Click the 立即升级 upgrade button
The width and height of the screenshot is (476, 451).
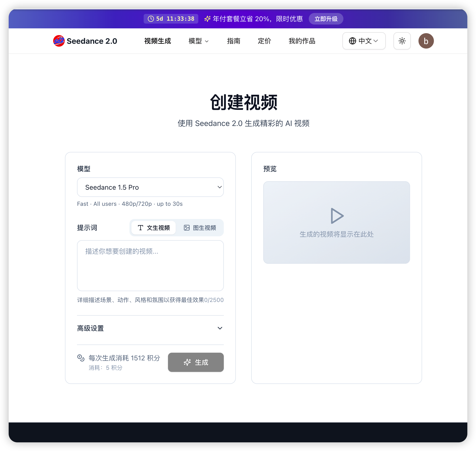(x=326, y=19)
